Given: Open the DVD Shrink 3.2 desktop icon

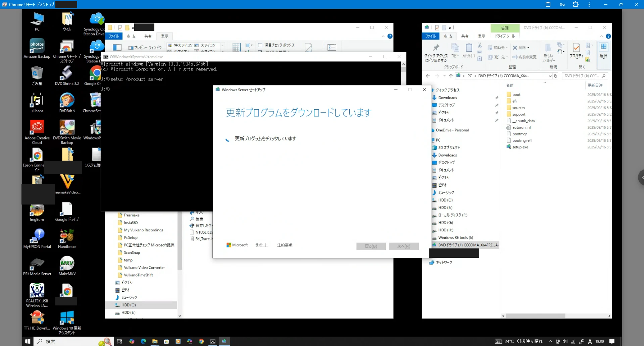Looking at the screenshot, I should pos(67,75).
